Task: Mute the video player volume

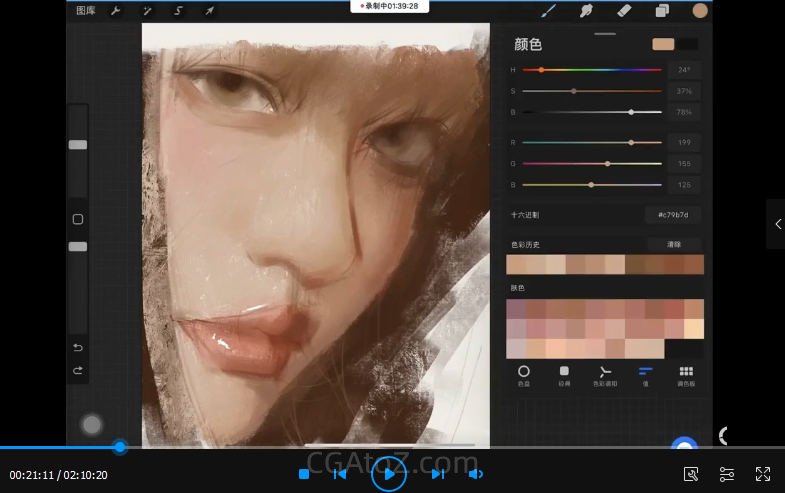Action: (476, 474)
